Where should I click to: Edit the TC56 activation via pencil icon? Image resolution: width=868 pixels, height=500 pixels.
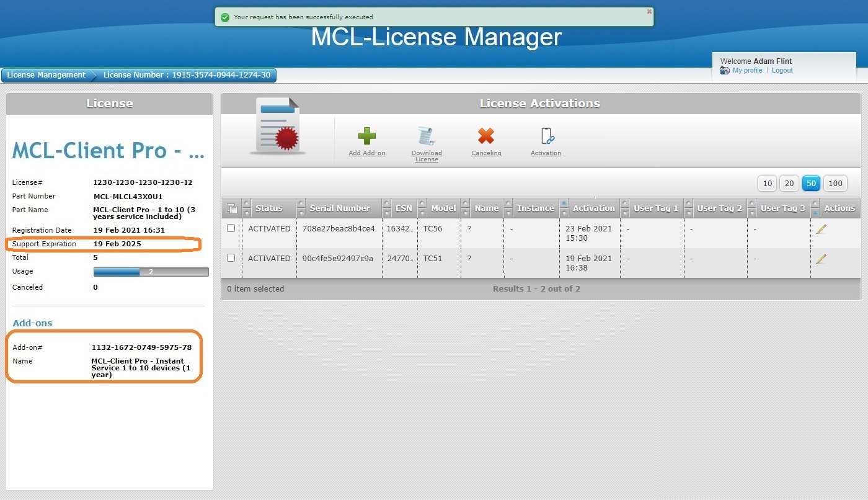point(821,229)
